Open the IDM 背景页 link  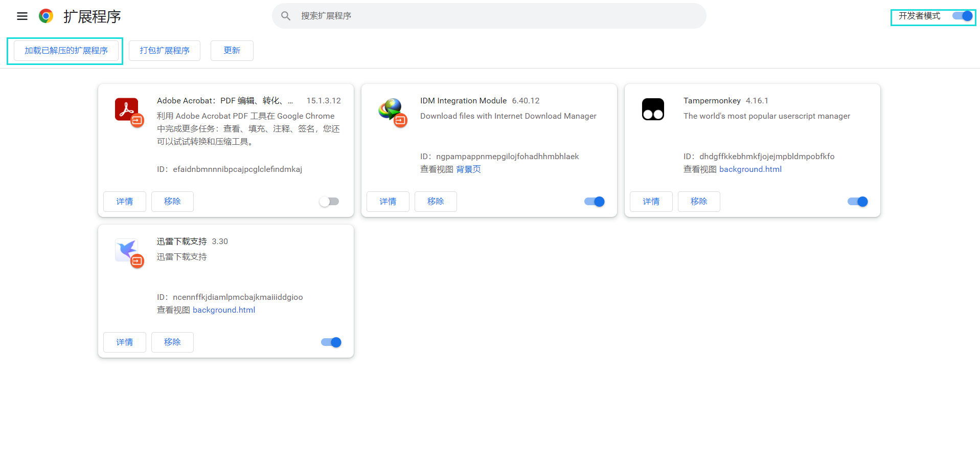point(468,169)
